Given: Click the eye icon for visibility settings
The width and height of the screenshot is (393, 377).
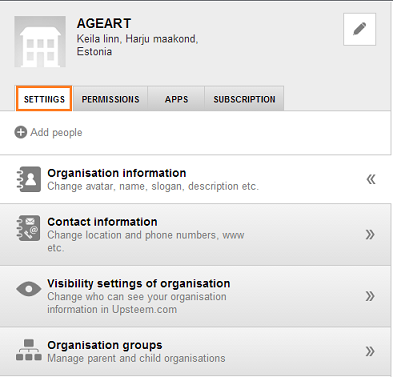Looking at the screenshot, I should click(x=29, y=289).
